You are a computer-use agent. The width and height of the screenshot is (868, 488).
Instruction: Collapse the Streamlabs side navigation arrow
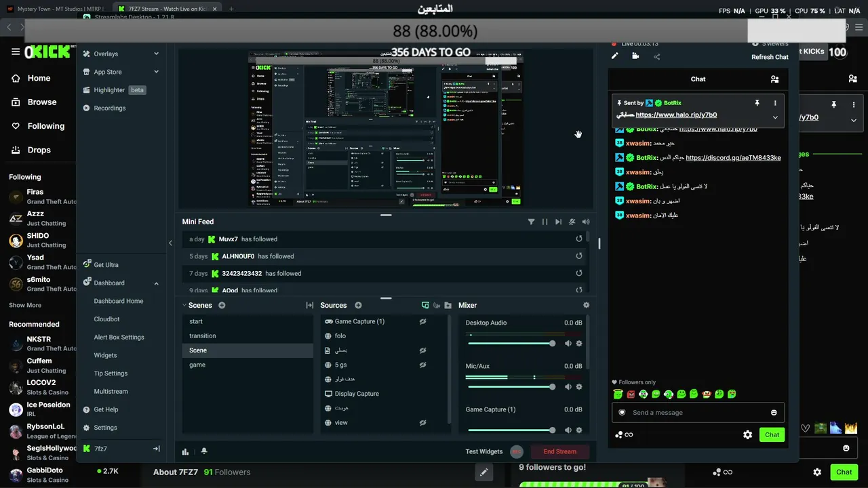[x=170, y=243]
